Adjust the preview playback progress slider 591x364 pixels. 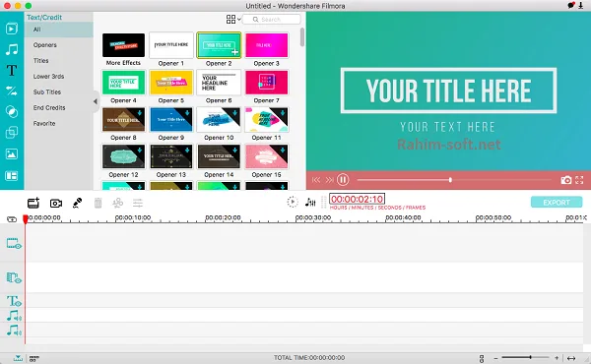pyautogui.click(x=454, y=180)
